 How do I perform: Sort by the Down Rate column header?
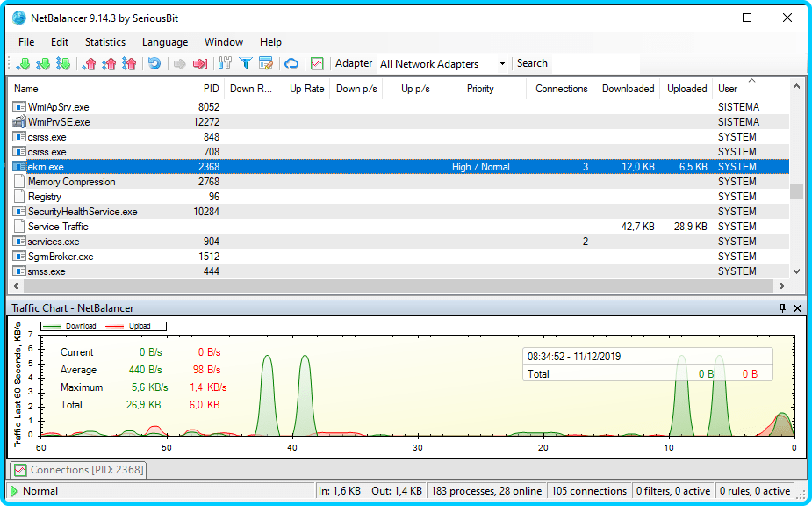point(251,89)
